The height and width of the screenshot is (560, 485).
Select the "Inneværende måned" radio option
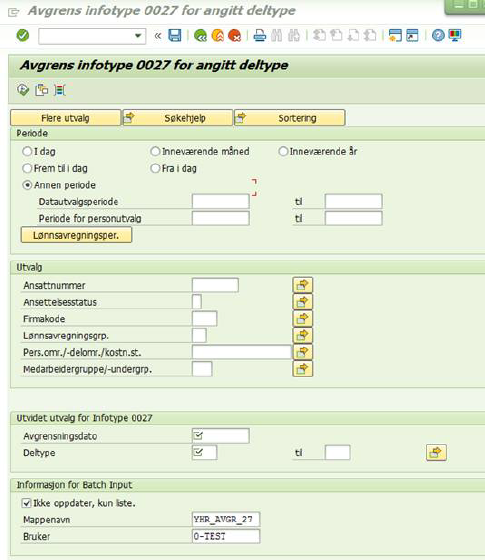pos(155,151)
